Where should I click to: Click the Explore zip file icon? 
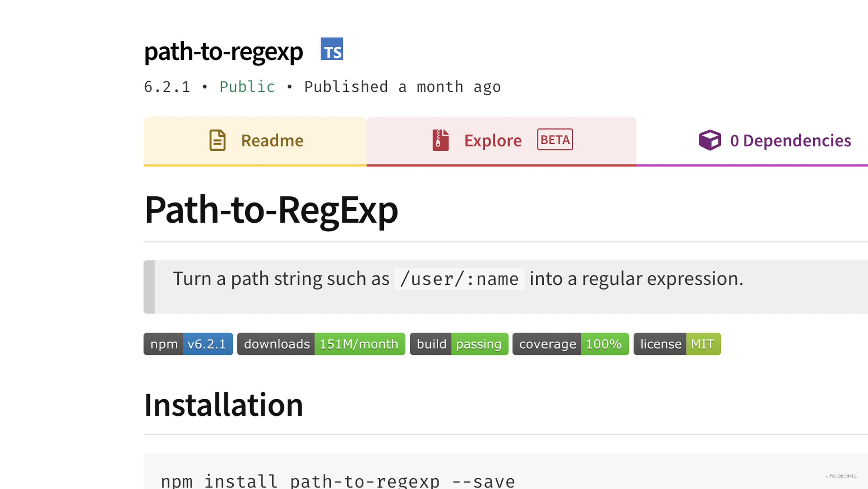pos(441,140)
